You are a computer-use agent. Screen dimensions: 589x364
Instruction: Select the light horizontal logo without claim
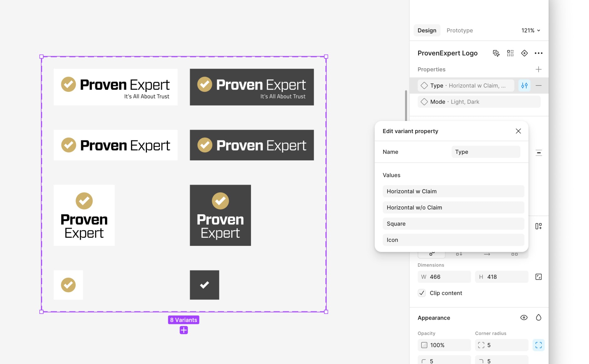116,145
